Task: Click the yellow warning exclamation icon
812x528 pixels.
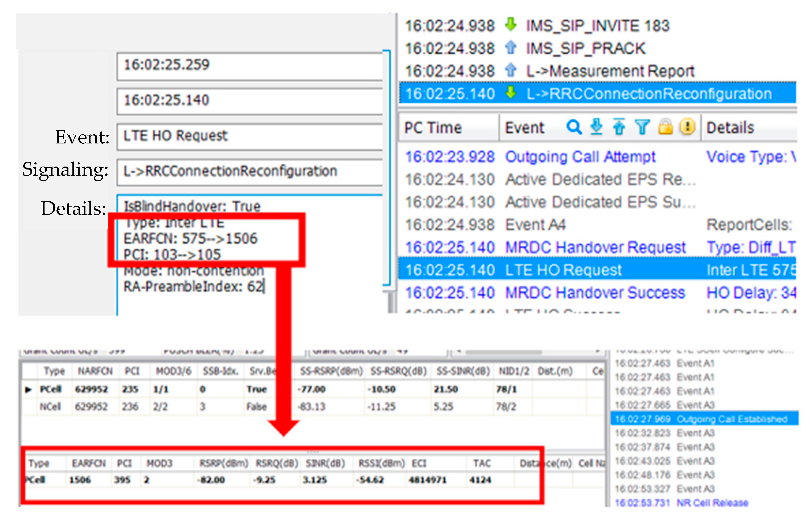Action: [x=687, y=127]
